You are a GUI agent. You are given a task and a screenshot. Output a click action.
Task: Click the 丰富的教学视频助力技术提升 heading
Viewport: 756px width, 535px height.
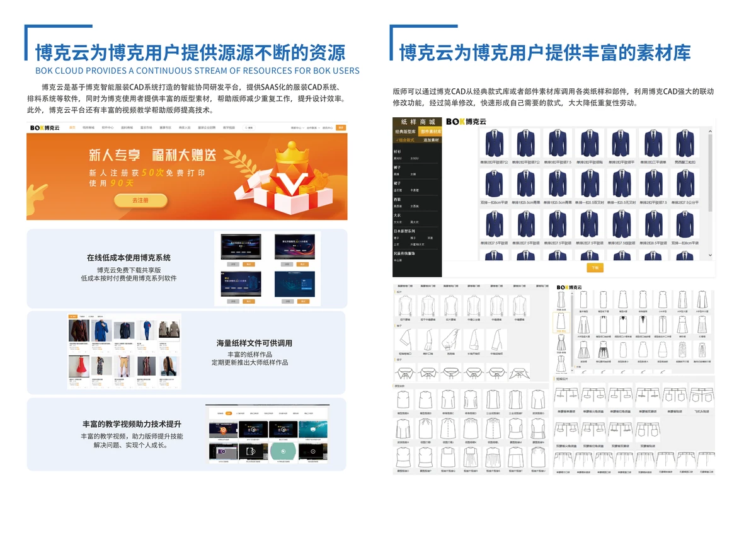(132, 424)
